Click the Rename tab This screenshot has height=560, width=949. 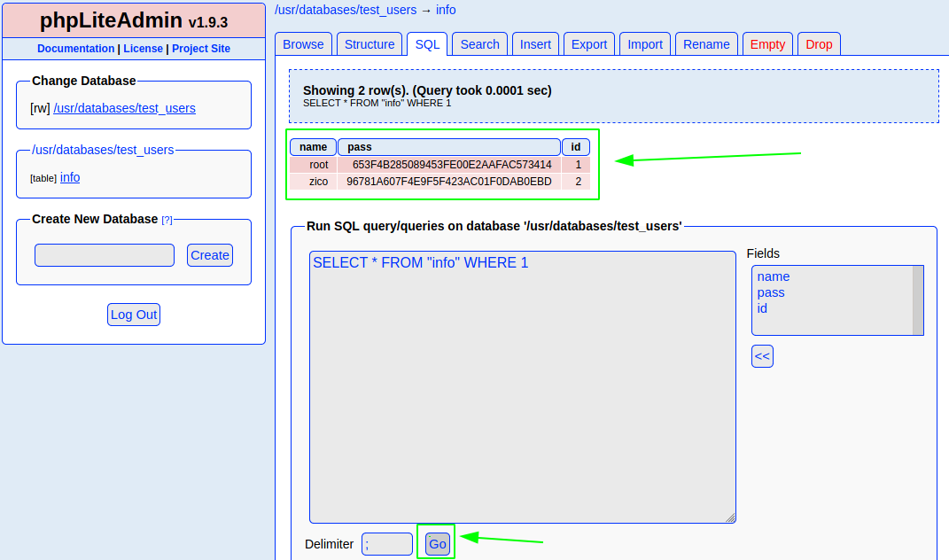click(x=706, y=44)
